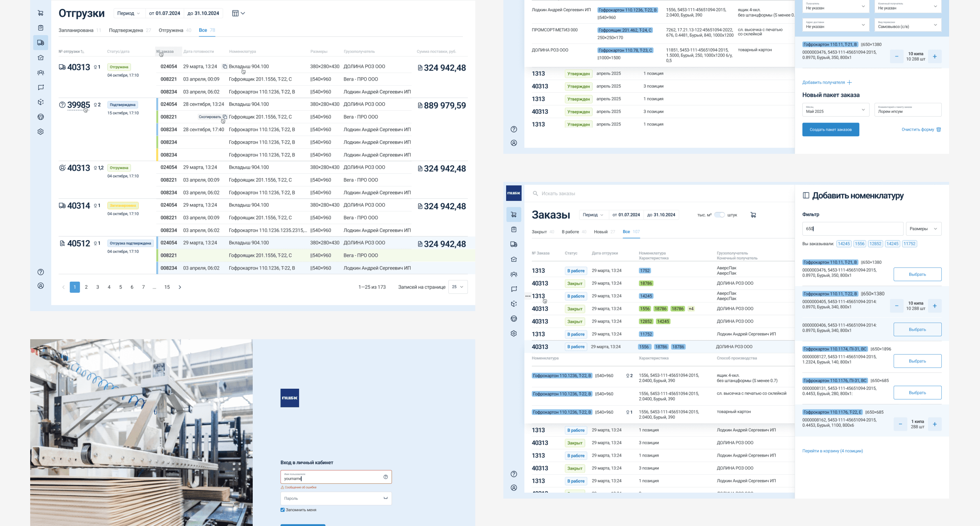Screen dimensions: 980x526
Task: Click the truck shipments icon in left sidebar
Action: tap(41, 42)
